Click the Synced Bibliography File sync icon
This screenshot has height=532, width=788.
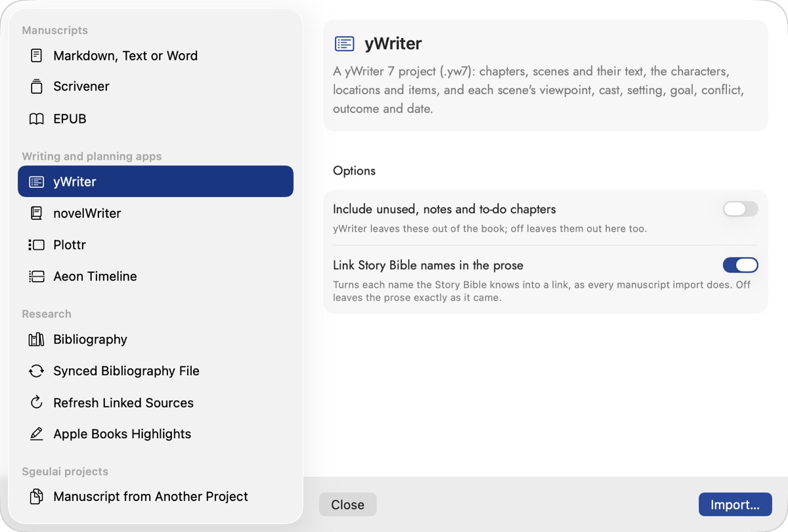point(37,371)
